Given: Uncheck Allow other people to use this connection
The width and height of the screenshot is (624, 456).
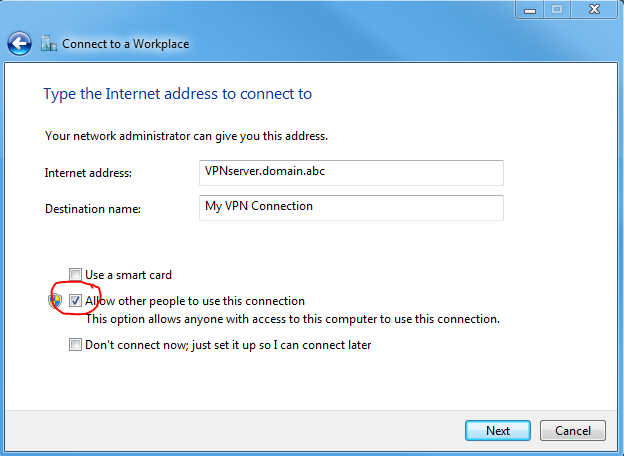Looking at the screenshot, I should [x=76, y=300].
